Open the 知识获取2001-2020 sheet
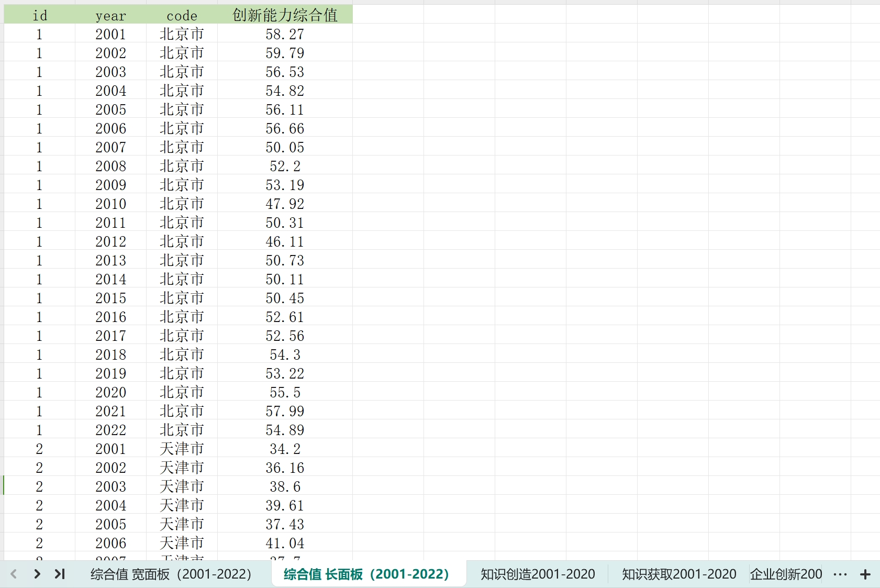The height and width of the screenshot is (588, 880). coord(679,574)
